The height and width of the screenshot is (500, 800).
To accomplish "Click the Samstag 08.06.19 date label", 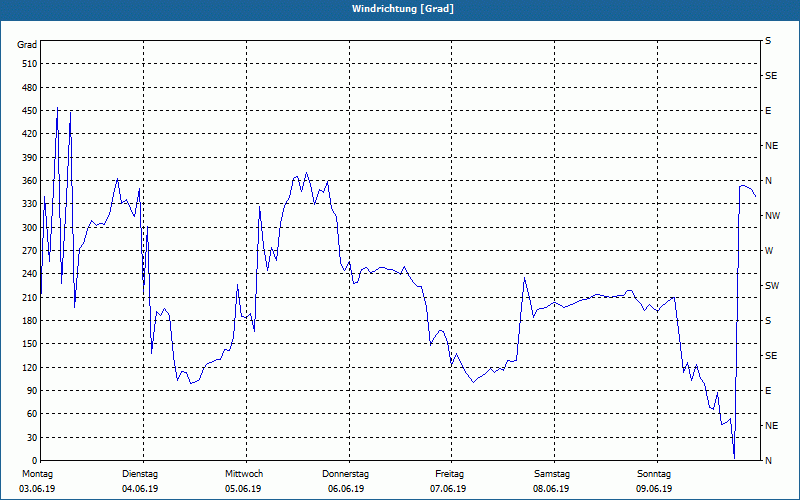I will (x=551, y=481).
